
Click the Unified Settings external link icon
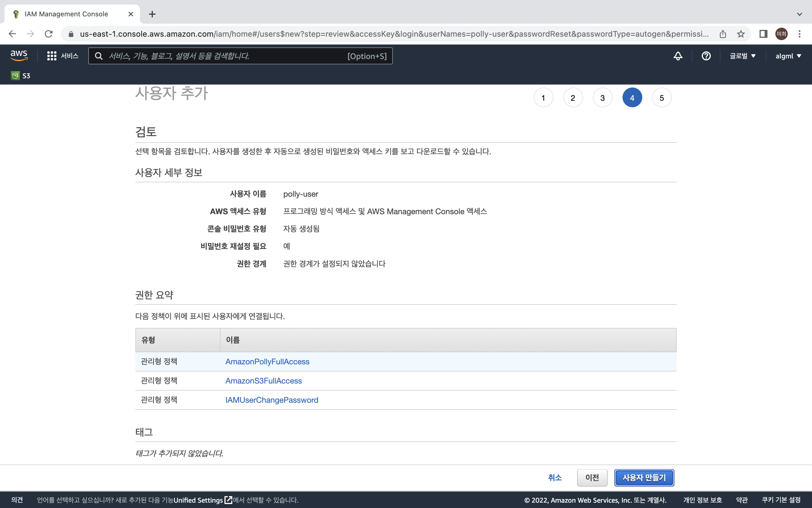228,500
